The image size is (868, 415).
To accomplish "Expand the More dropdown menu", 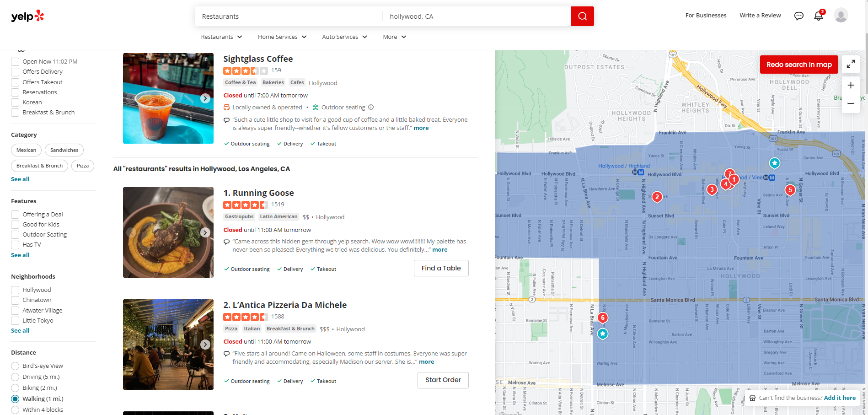I will (x=395, y=37).
